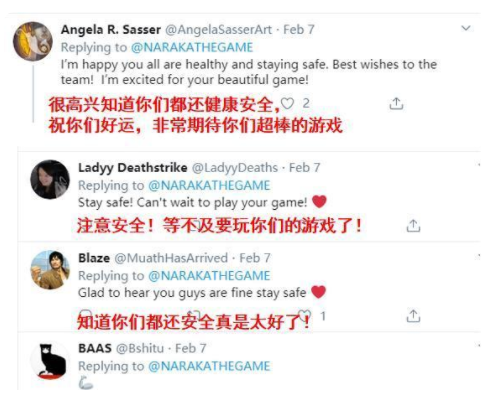
Task: Open Ladyy Deathstrike display name
Action: pyautogui.click(x=133, y=168)
